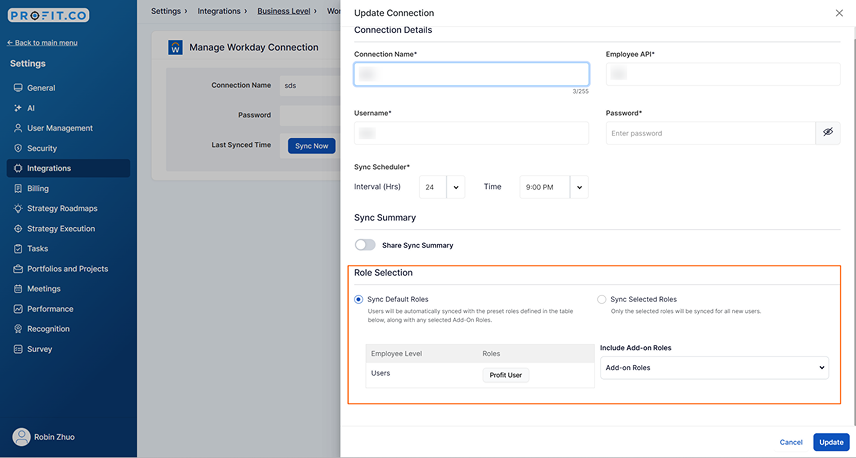
Task: Click the Profit User role tag
Action: point(506,375)
